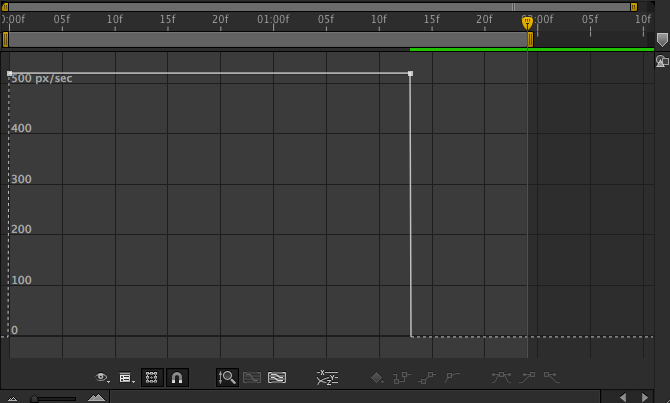Click the right scroll arrow at the bottom
Image resolution: width=670 pixels, height=403 pixels.
click(x=644, y=397)
